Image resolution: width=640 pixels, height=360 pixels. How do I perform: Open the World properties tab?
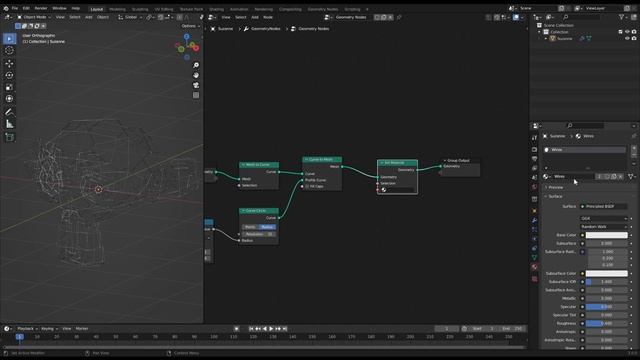click(x=534, y=187)
